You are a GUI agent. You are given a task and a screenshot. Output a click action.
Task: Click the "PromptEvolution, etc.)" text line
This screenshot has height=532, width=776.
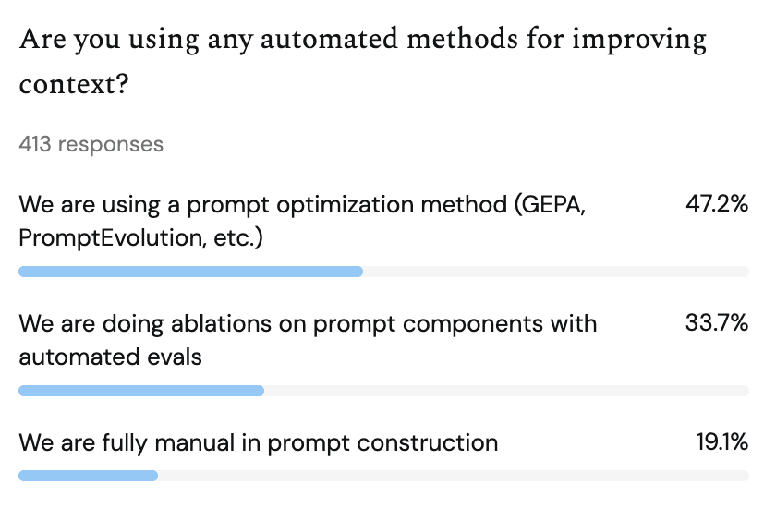tap(140, 237)
